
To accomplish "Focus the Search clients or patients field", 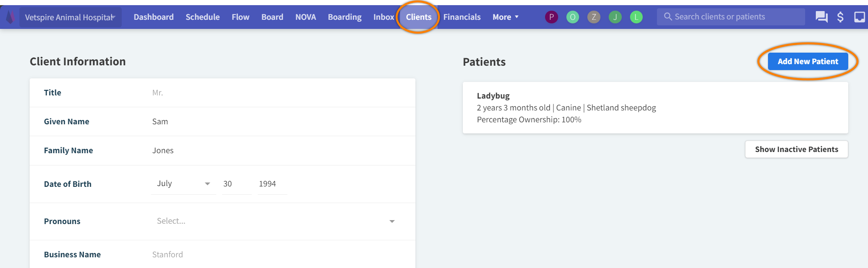I will [x=730, y=17].
